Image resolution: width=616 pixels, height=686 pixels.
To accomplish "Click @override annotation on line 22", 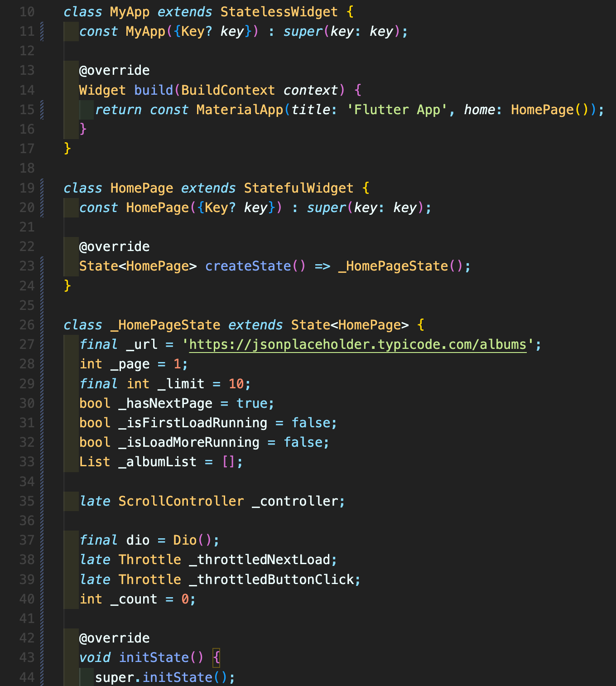I will (x=114, y=246).
